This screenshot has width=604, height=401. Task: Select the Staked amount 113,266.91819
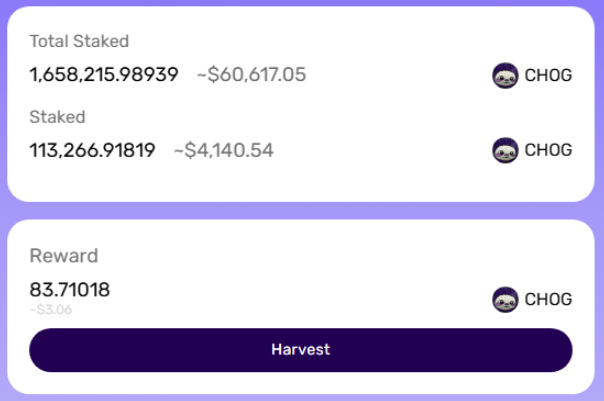(x=92, y=150)
